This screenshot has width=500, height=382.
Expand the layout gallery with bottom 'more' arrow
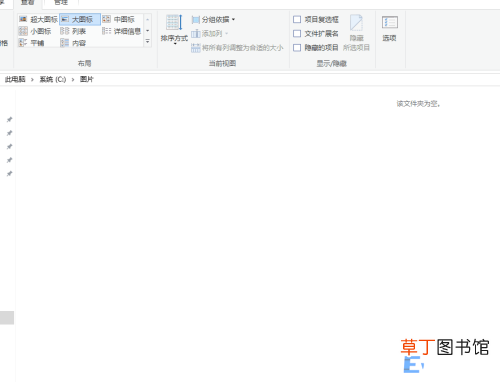[148, 42]
